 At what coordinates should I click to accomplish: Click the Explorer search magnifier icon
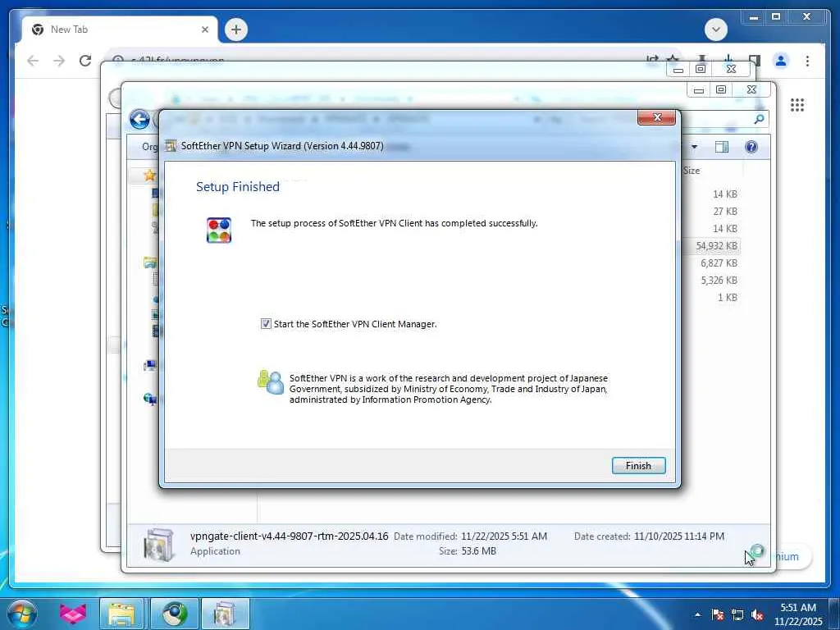[759, 119]
